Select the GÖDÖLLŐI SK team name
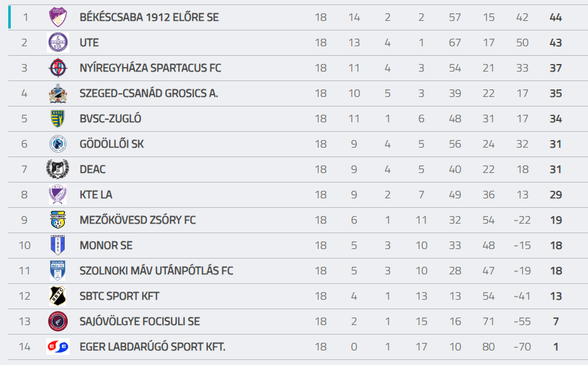The image size is (588, 365). click(112, 144)
